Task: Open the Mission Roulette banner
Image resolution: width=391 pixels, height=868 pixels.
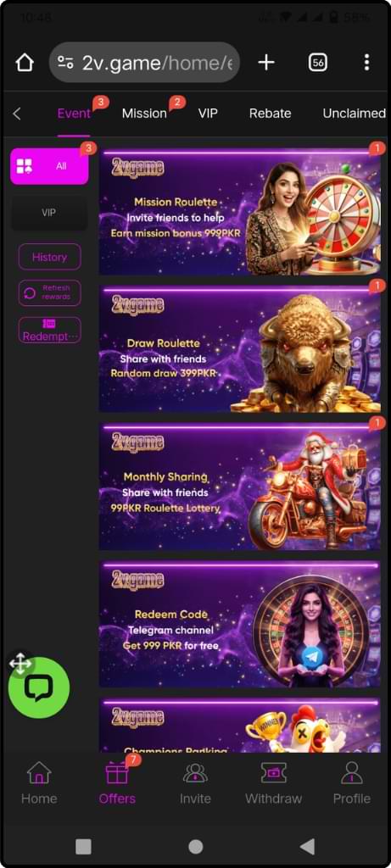Action: pyautogui.click(x=239, y=211)
